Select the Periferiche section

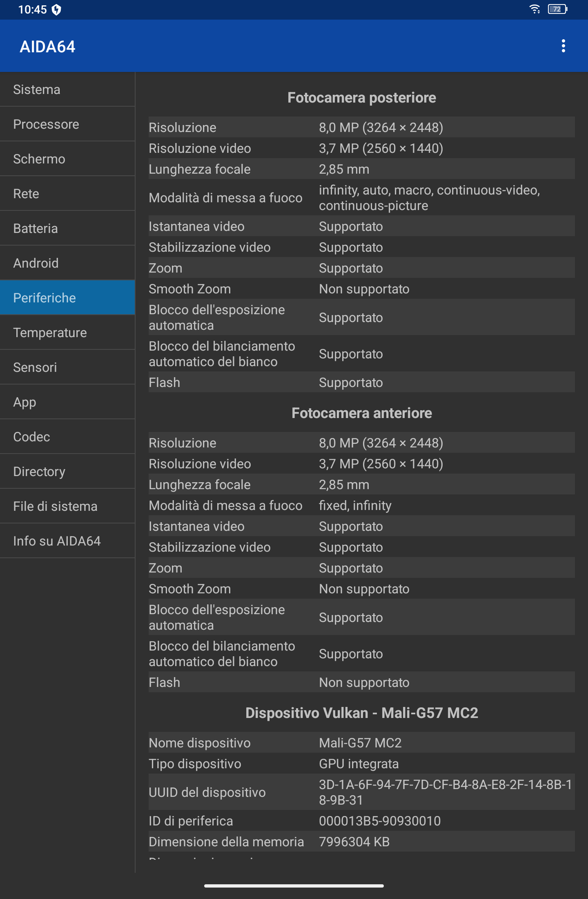(x=67, y=298)
